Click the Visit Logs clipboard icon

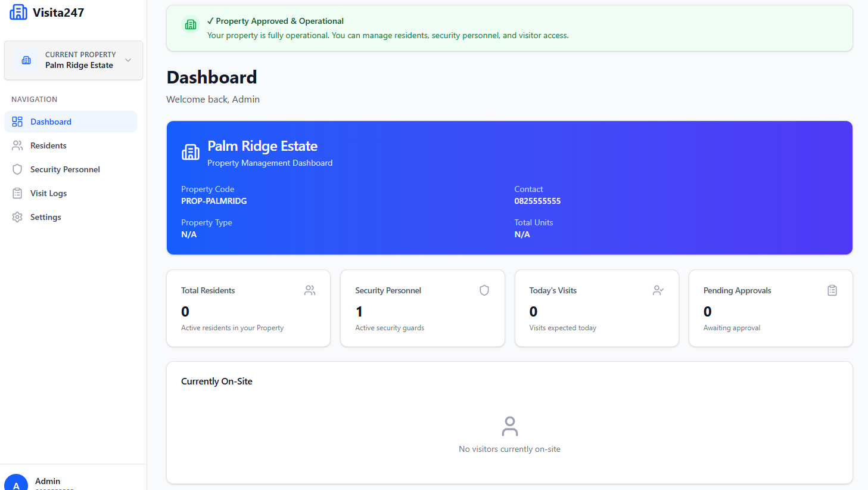[x=17, y=193]
